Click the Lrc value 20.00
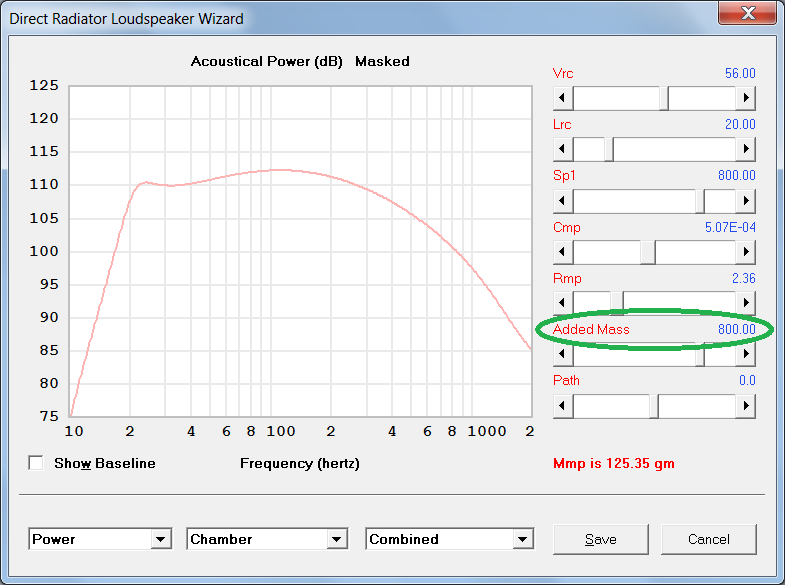 pyautogui.click(x=740, y=124)
